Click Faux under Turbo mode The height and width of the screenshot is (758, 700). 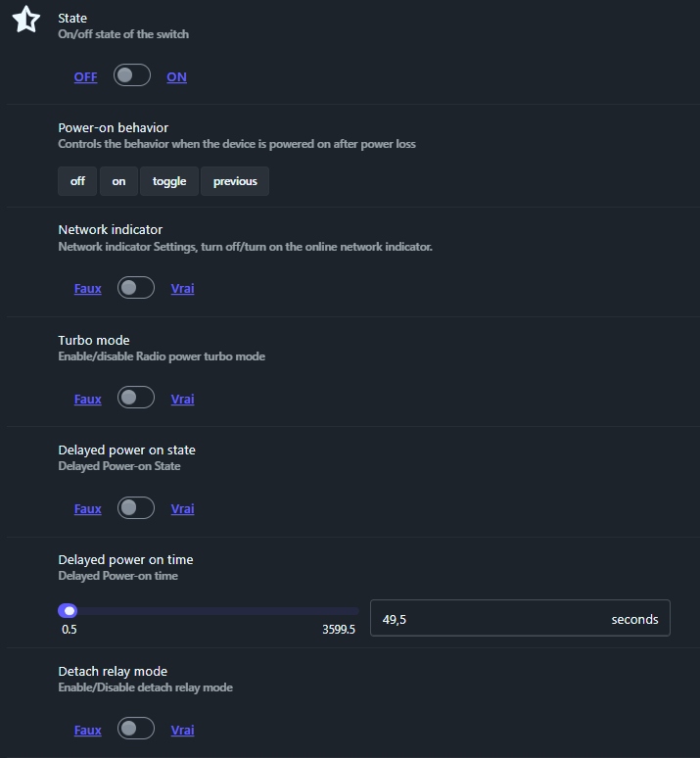coord(87,399)
